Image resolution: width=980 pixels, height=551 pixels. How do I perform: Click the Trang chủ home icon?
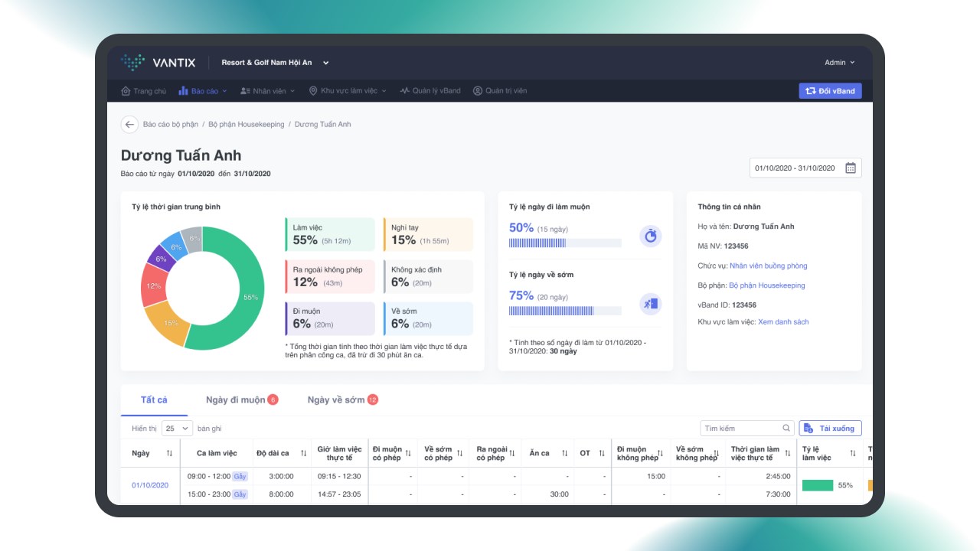click(x=126, y=90)
